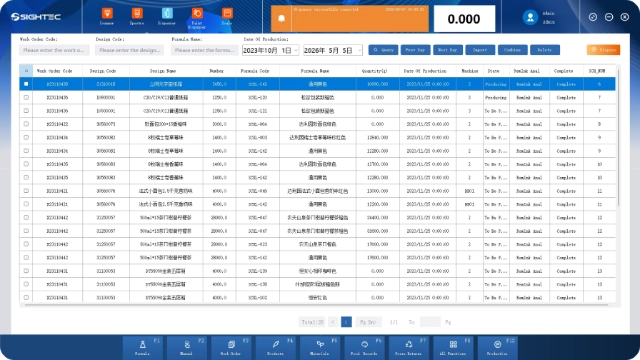Open Prod. Records module (F6)
This screenshot has height=360, width=640.
[365, 347]
